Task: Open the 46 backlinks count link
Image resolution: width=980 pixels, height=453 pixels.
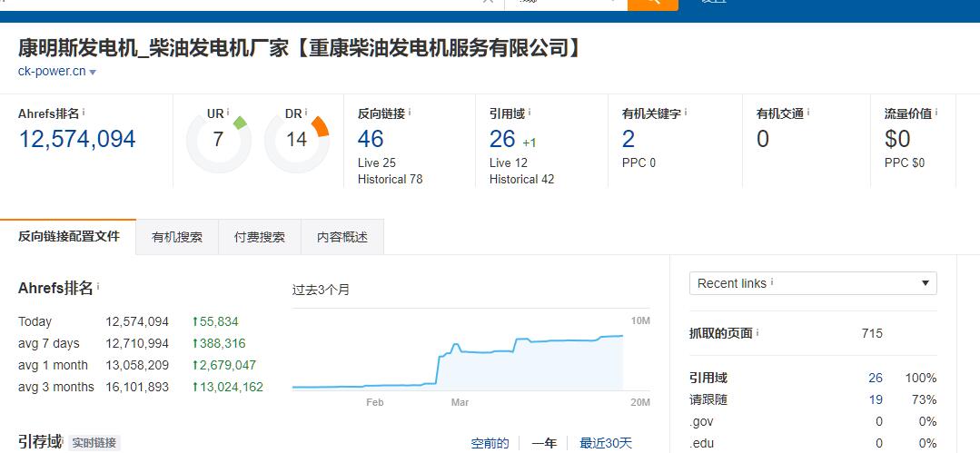Action: [x=371, y=139]
